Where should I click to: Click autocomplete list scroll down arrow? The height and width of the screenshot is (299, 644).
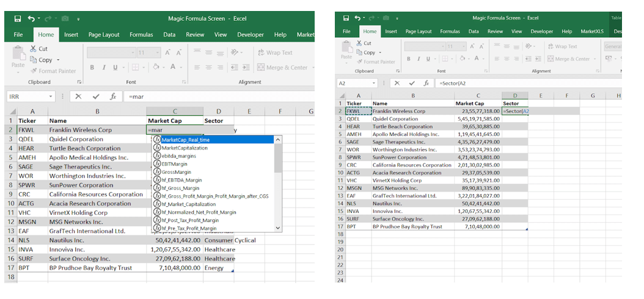click(278, 228)
